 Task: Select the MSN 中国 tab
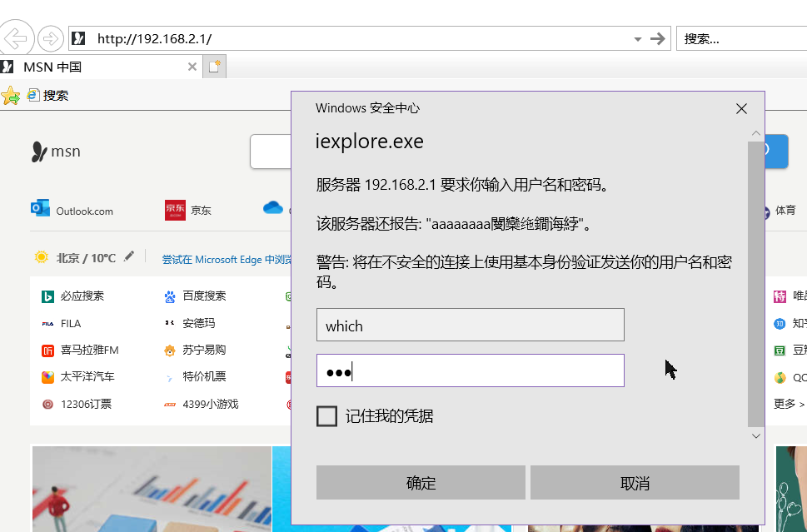click(52, 67)
